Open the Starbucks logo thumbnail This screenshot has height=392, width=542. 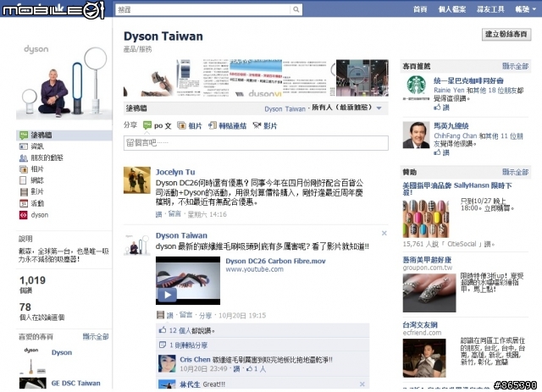[x=416, y=87]
